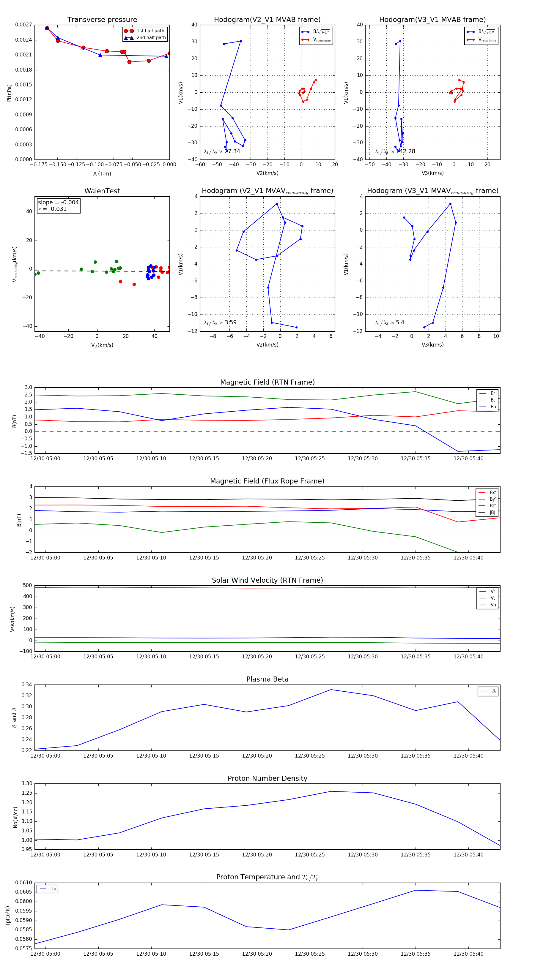Click the "Pt(nPa)" y-axis label
The image size is (535, 980).
pyautogui.click(x=9, y=92)
